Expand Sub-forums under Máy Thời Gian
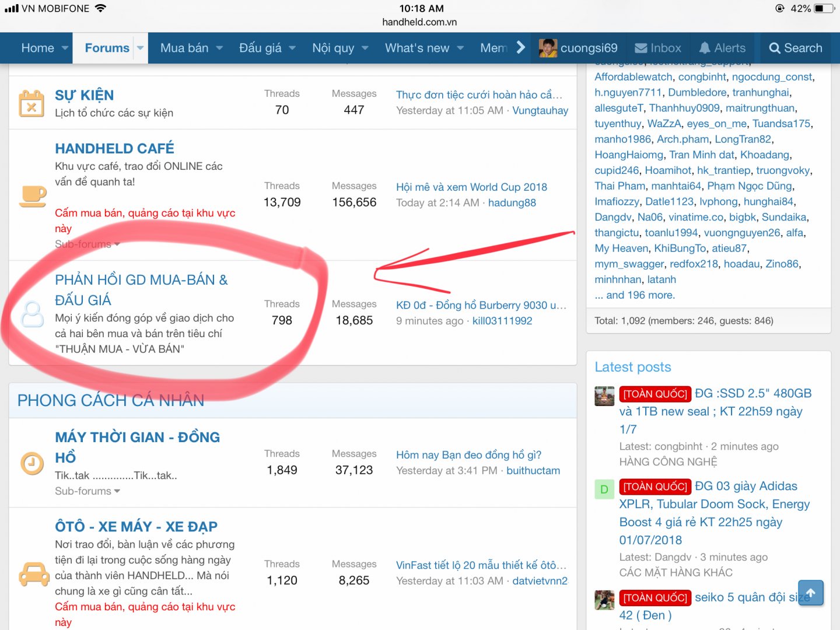This screenshot has width=840, height=630. tap(87, 491)
